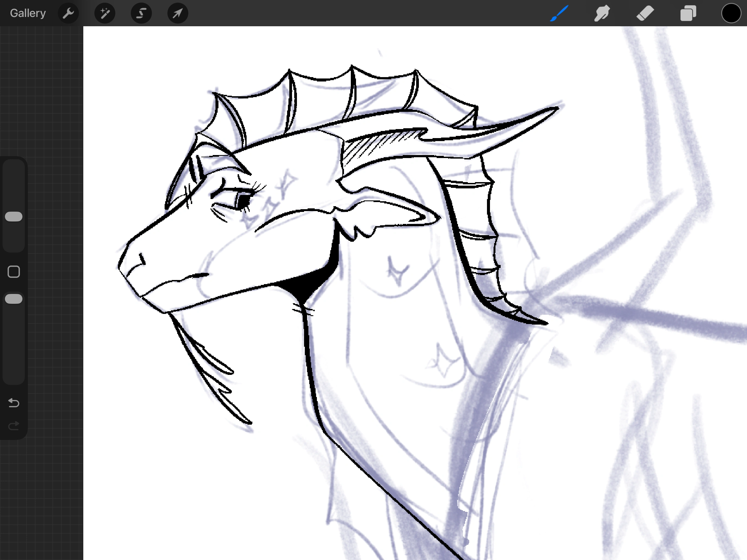Activate the Selection tool
The height and width of the screenshot is (560, 747).
[141, 13]
